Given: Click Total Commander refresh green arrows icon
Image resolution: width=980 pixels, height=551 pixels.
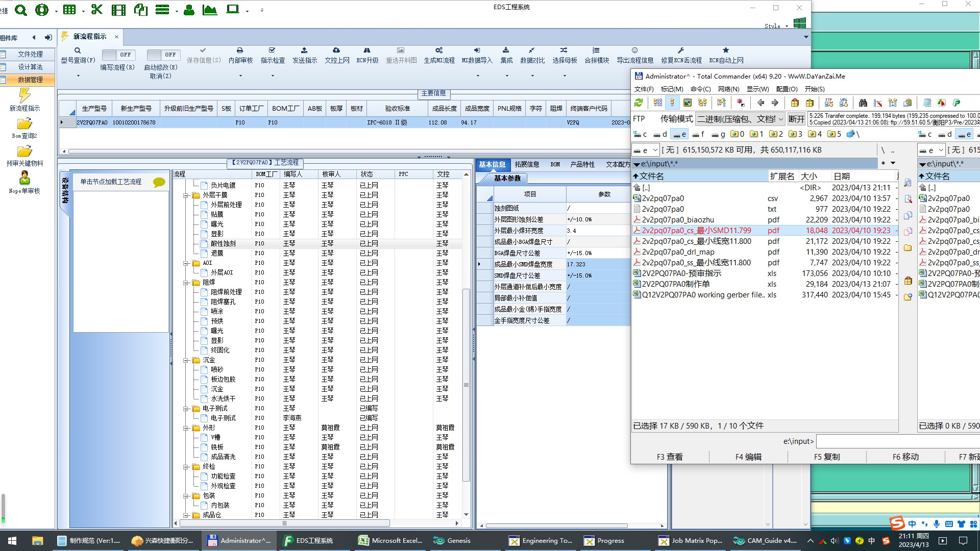Looking at the screenshot, I should [639, 103].
